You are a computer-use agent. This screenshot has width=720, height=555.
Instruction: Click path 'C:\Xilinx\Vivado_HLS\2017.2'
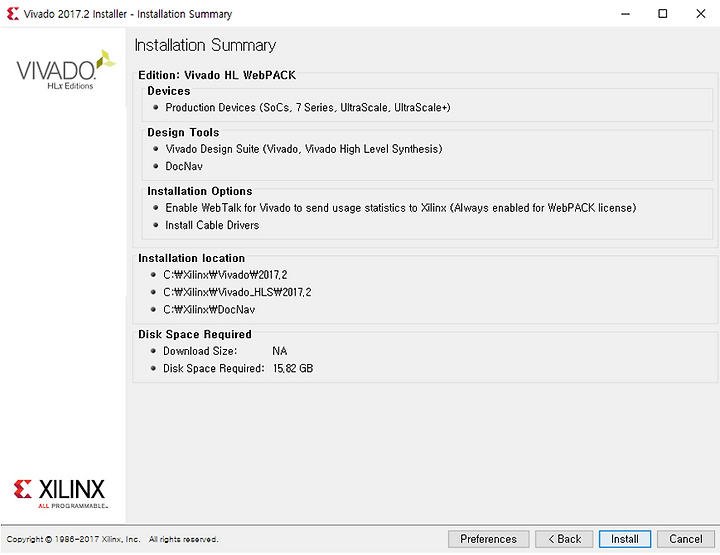pos(237,292)
